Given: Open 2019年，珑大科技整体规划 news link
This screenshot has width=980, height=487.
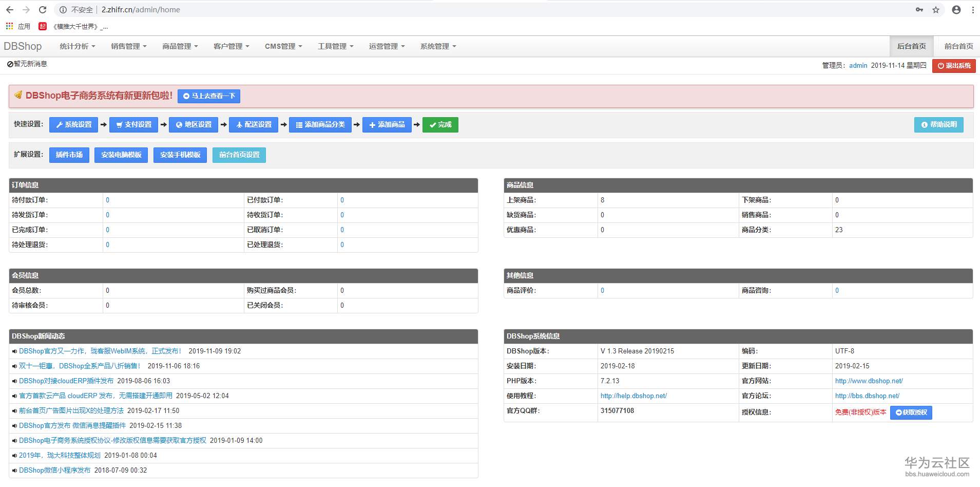Looking at the screenshot, I should tap(60, 456).
